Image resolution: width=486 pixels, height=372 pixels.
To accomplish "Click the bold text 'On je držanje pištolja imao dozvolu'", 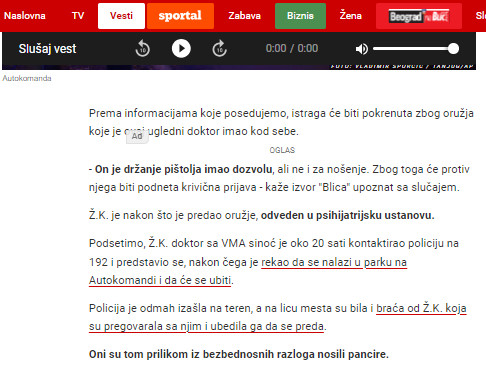I will (x=183, y=169).
